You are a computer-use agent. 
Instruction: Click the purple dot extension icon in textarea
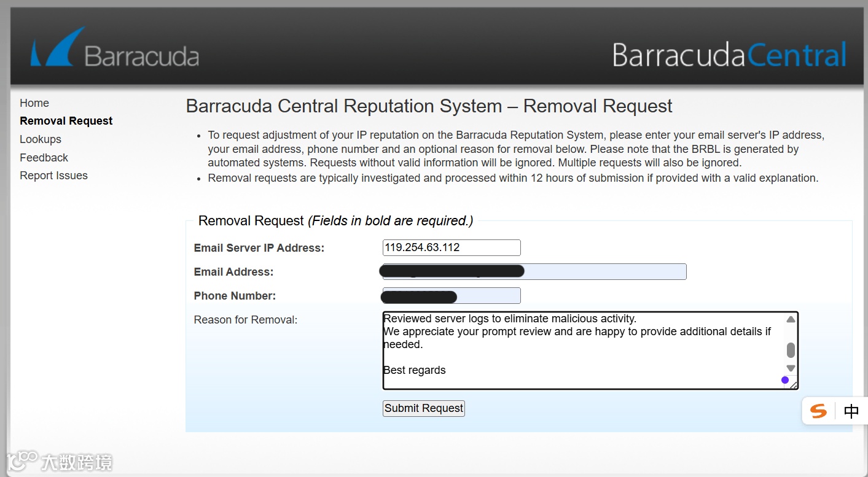coord(785,380)
